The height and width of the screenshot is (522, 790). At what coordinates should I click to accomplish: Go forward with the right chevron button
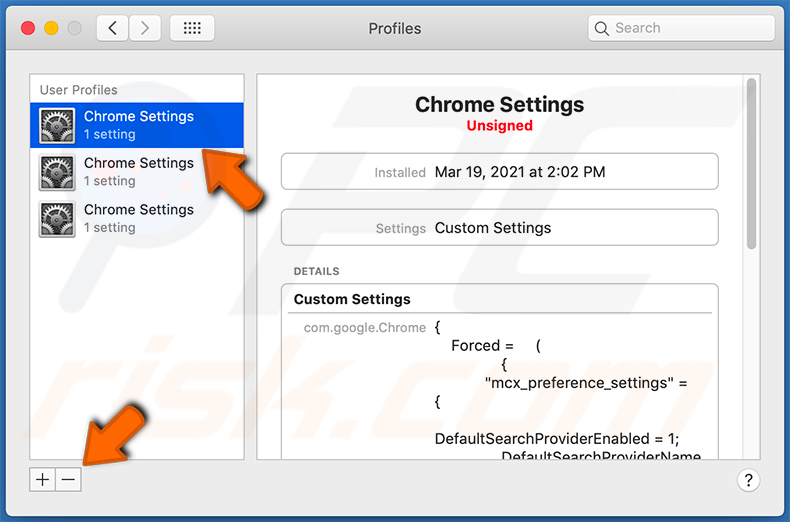(145, 28)
